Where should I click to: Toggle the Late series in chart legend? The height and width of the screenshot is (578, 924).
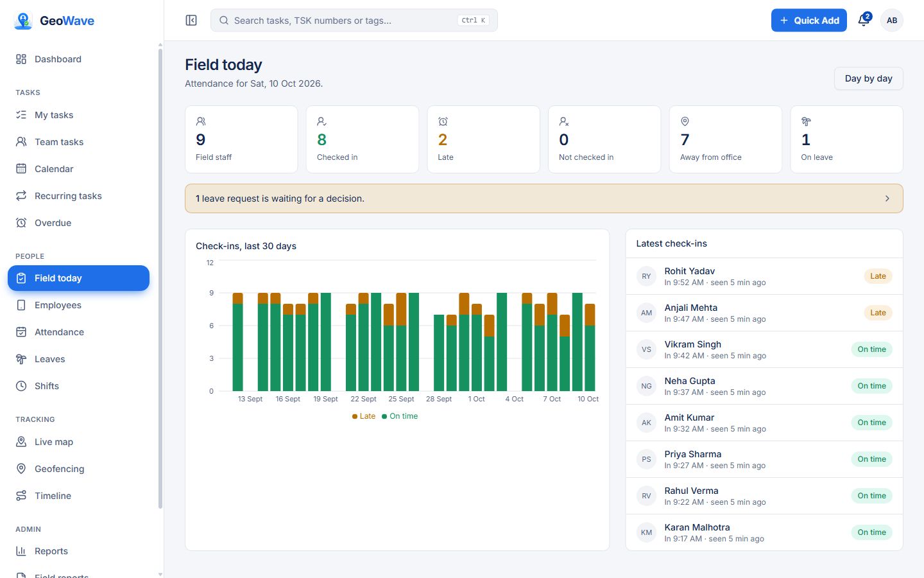(364, 416)
